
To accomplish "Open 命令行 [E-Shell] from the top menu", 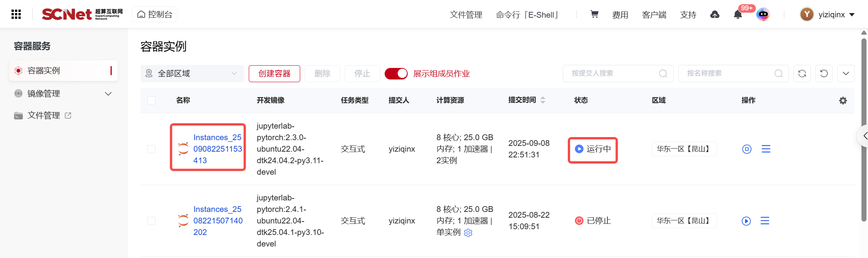I will (527, 15).
